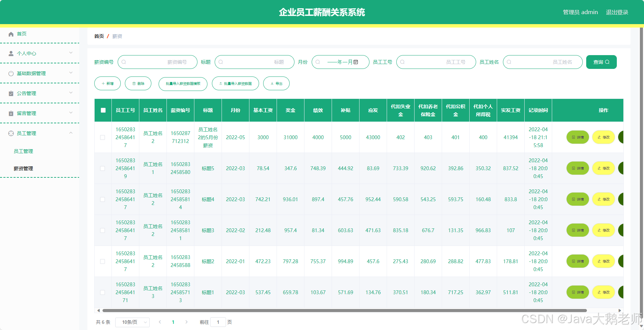The height and width of the screenshot is (330, 644).
Task: Expand the 个人中心 menu chevron
Action: [x=71, y=53]
